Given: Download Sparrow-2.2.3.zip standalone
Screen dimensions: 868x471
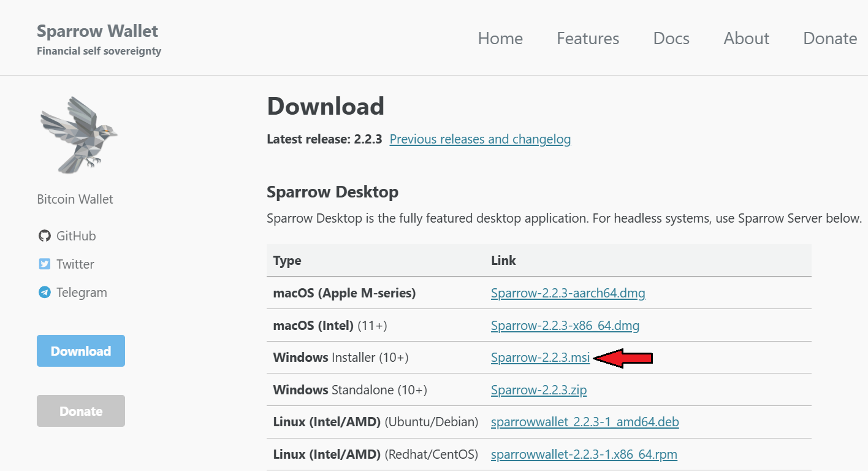Looking at the screenshot, I should (539, 390).
